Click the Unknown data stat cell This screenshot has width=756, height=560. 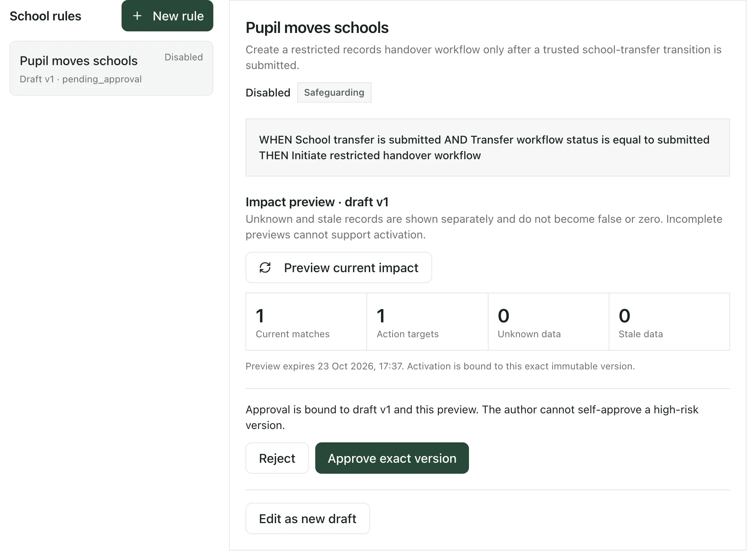pyautogui.click(x=549, y=322)
